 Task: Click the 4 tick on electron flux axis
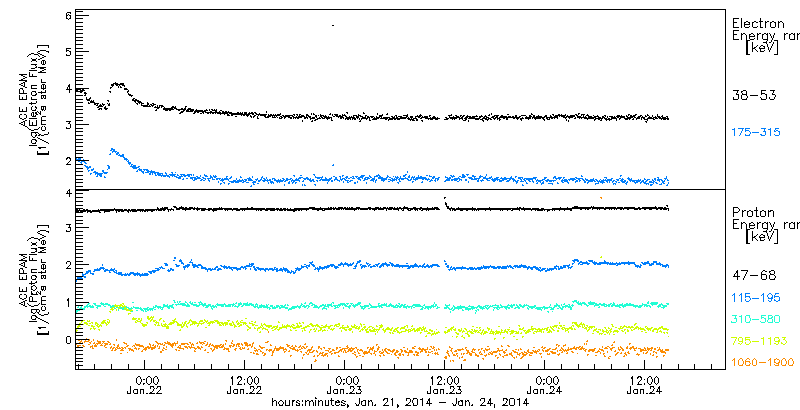[66, 88]
